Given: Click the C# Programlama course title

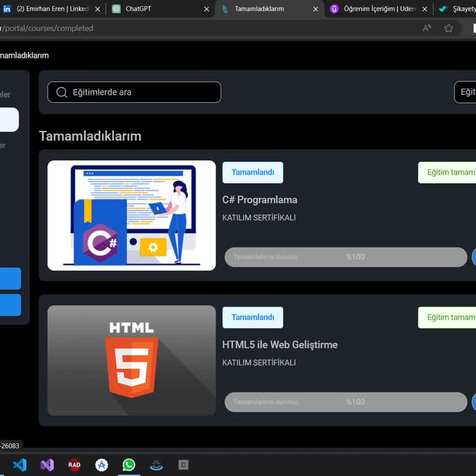Looking at the screenshot, I should (260, 200).
